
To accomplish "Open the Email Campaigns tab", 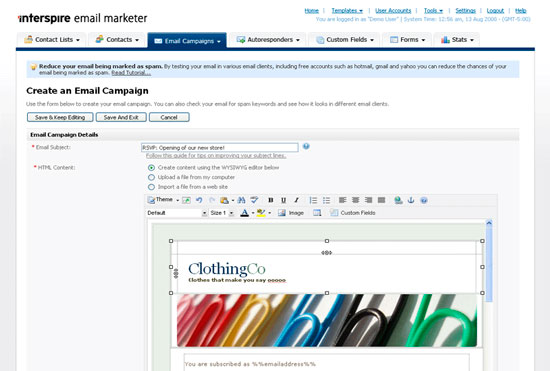I will 187,41.
